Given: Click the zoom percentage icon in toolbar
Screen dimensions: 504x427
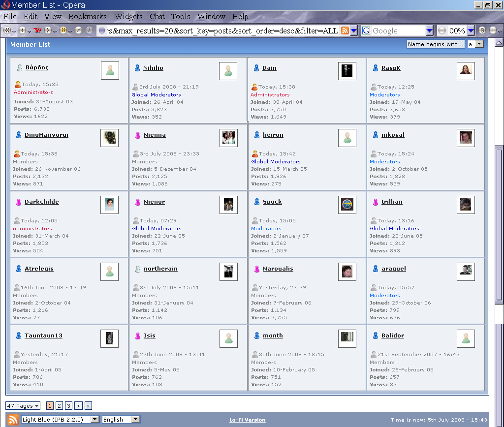Looking at the screenshot, I should click(442, 30).
